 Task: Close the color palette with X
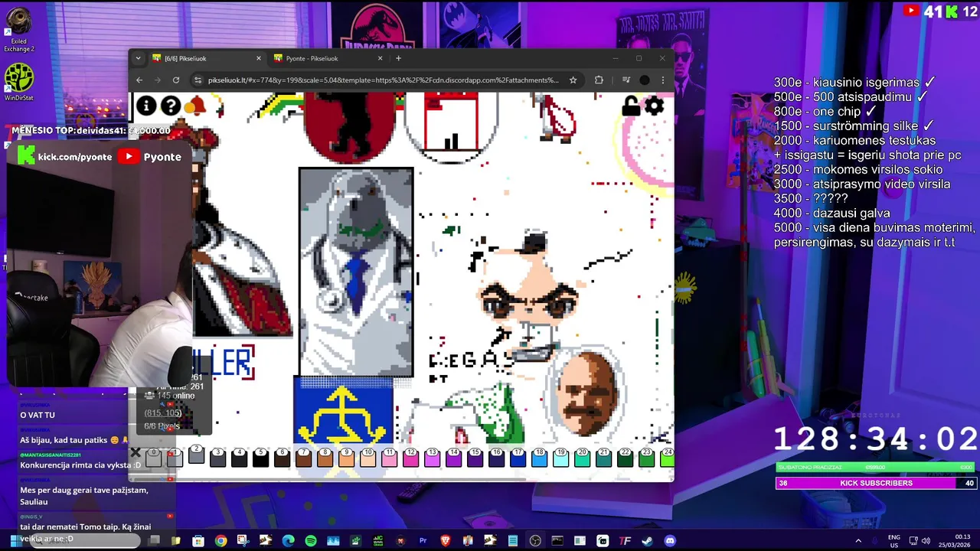136,452
